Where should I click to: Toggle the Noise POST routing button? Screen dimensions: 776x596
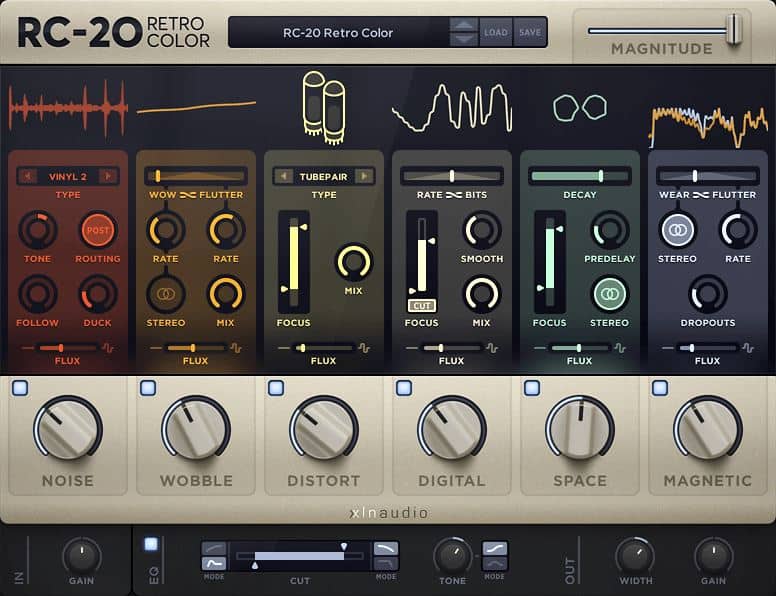click(x=97, y=230)
